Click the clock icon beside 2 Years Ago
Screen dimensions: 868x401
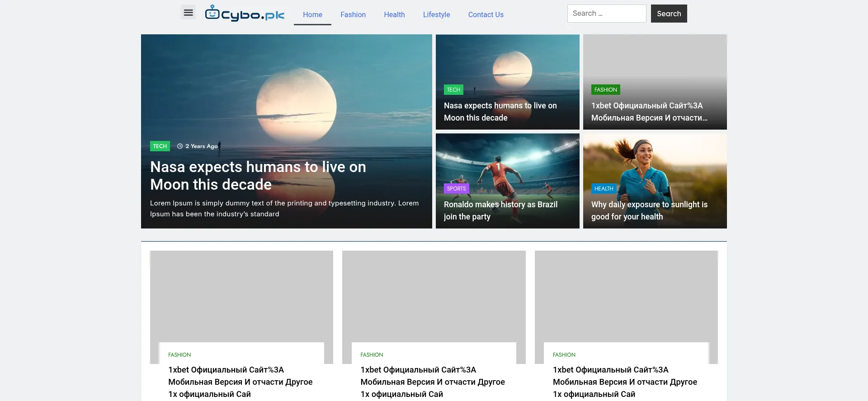click(180, 146)
